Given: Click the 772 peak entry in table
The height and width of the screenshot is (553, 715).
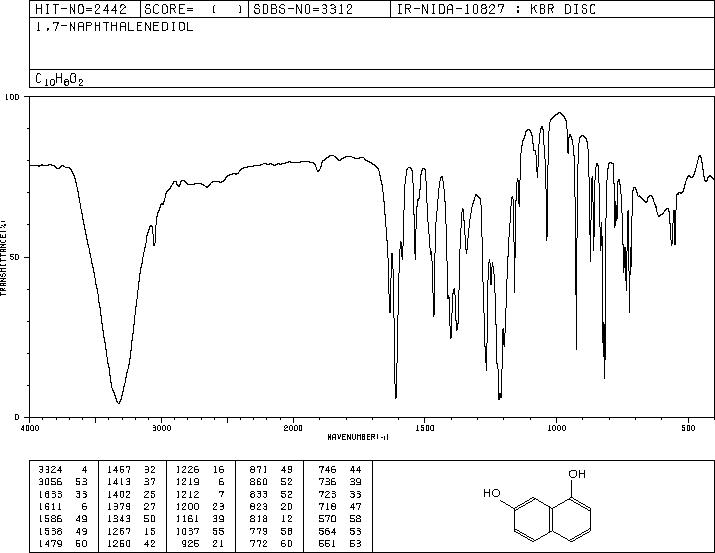Looking at the screenshot, I should click(271, 543).
